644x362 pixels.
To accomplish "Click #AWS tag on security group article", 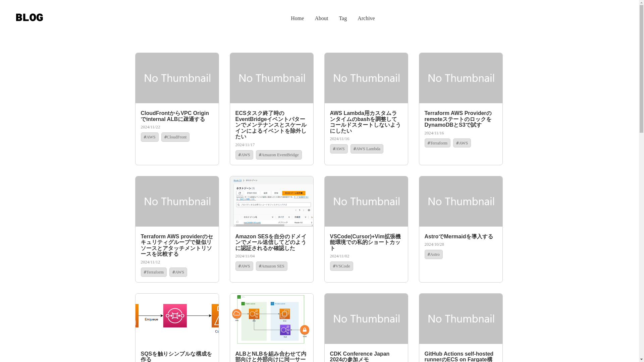I will pyautogui.click(x=178, y=272).
